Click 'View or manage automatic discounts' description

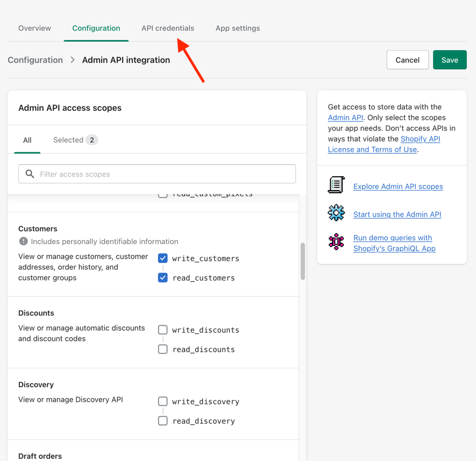(x=81, y=333)
